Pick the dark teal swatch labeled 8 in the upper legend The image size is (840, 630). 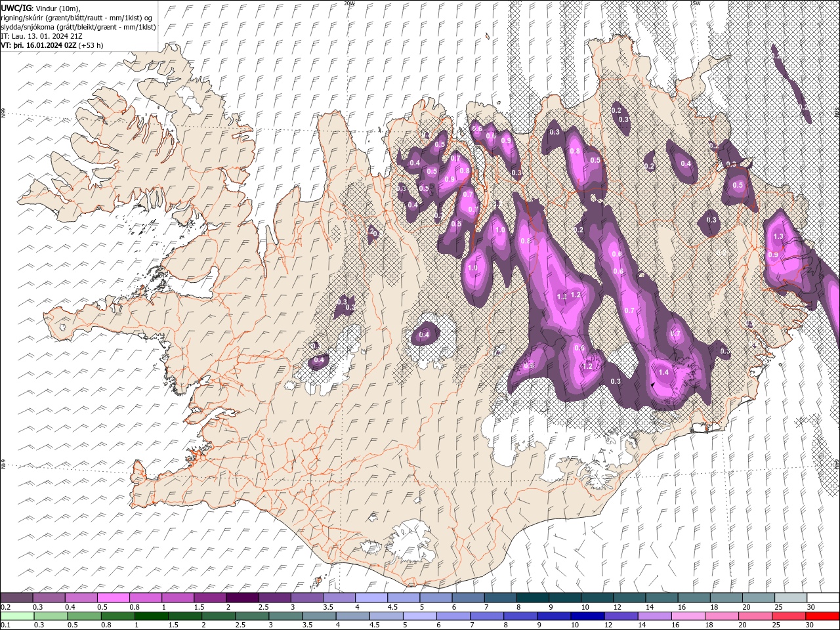[532, 598]
